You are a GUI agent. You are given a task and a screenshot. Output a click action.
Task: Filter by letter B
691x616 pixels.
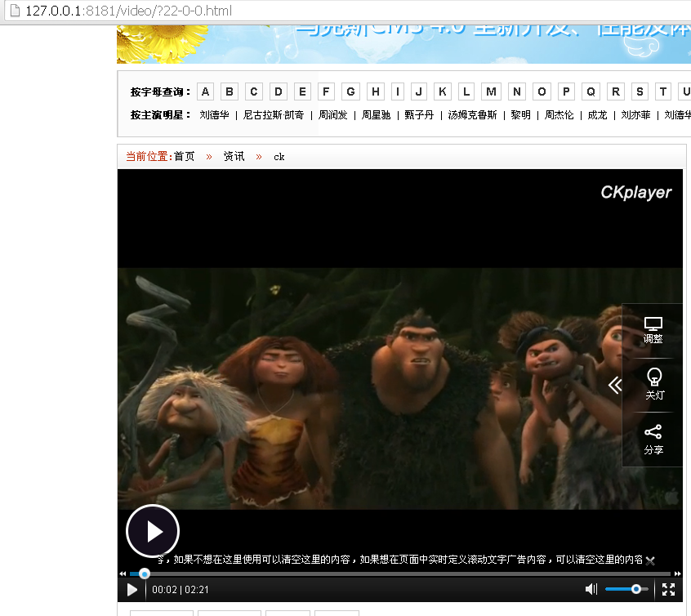[230, 92]
